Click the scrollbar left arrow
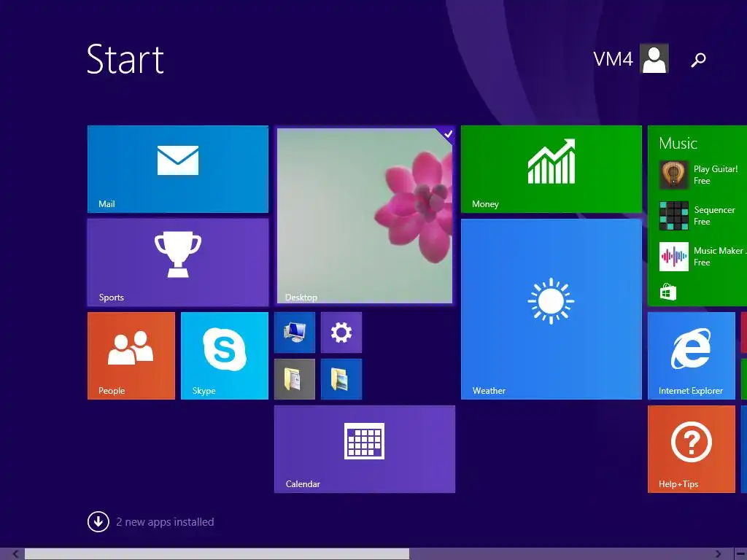Image resolution: width=747 pixels, height=560 pixels. 15,554
